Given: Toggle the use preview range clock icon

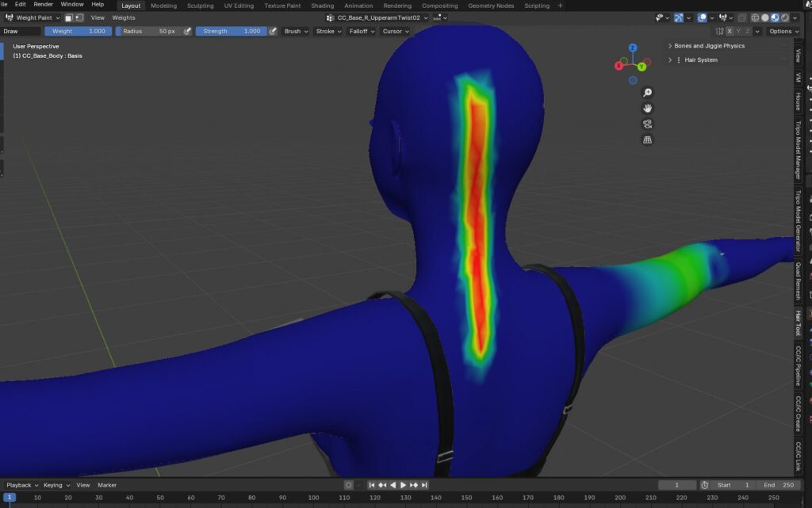Looking at the screenshot, I should point(705,485).
